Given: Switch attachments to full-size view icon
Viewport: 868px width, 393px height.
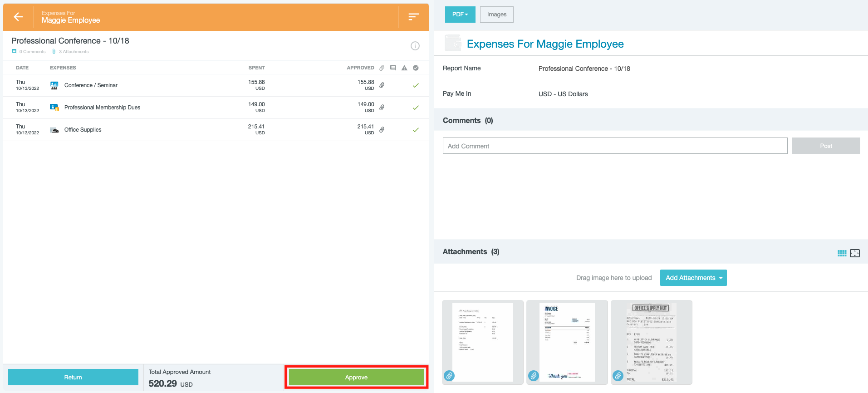Looking at the screenshot, I should pos(855,253).
